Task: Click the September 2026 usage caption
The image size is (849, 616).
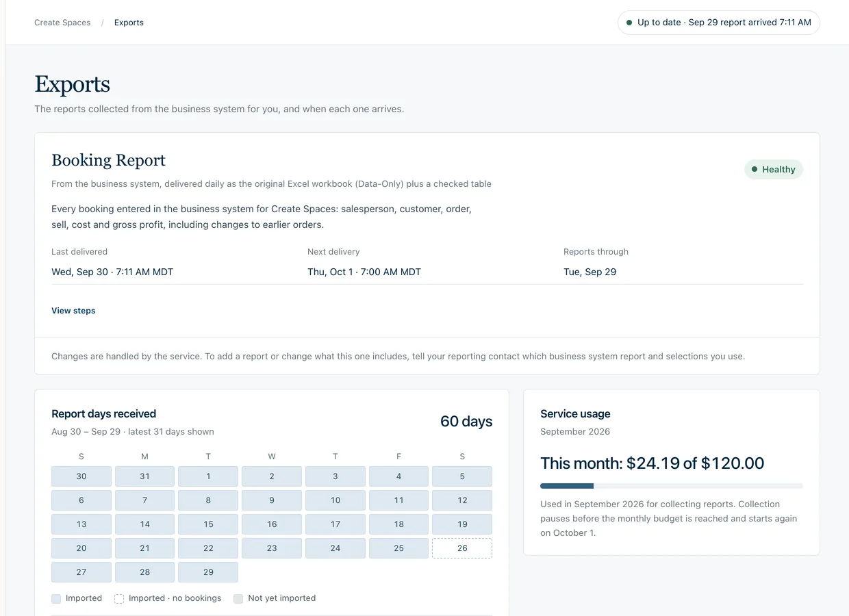Action: pyautogui.click(x=575, y=432)
